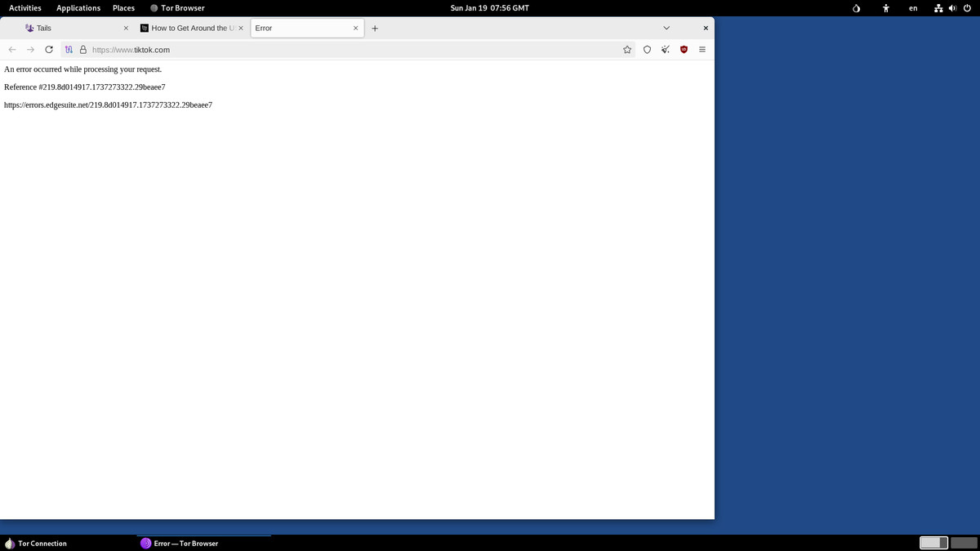980x551 pixels.
Task: Switch to the How to Get Around tab
Action: coord(192,28)
